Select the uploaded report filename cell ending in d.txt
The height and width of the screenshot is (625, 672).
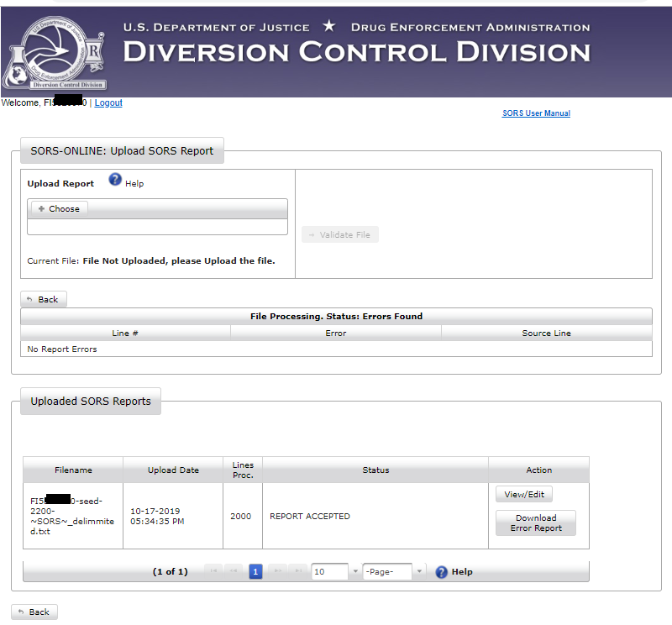[72, 516]
